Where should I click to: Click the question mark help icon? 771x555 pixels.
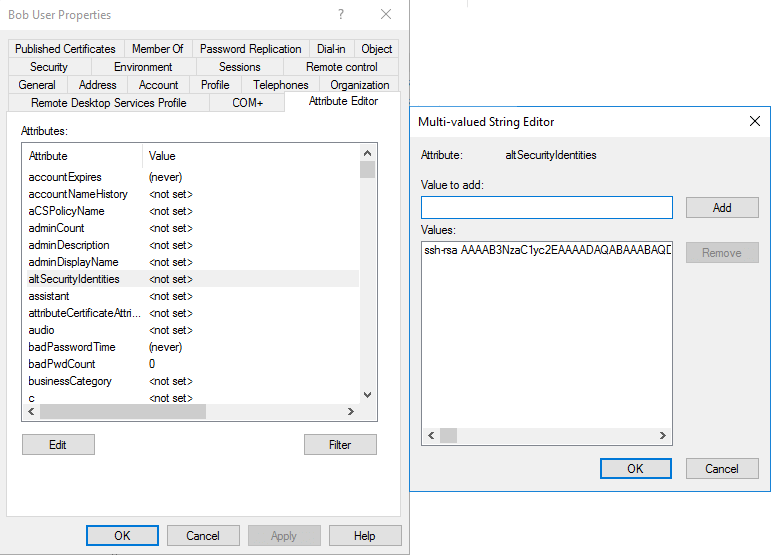click(x=341, y=14)
